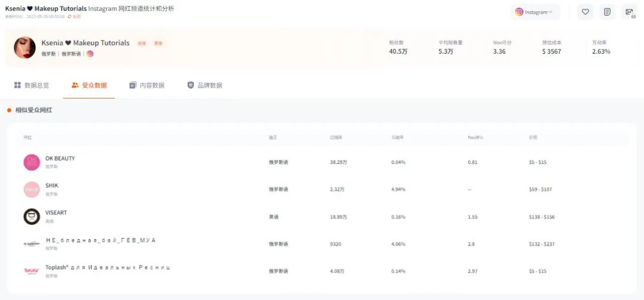The image size is (644, 300).
Task: Click the SHIK channel avatar
Action: coord(32,189)
